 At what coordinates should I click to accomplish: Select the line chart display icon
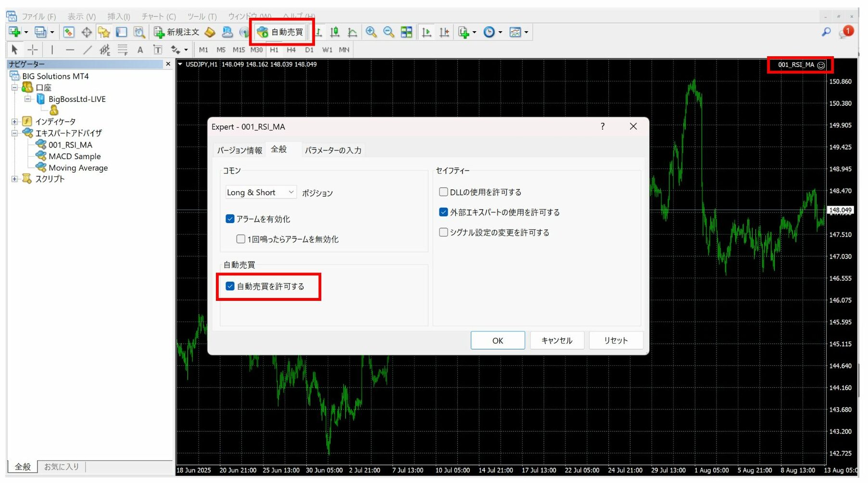tap(352, 32)
